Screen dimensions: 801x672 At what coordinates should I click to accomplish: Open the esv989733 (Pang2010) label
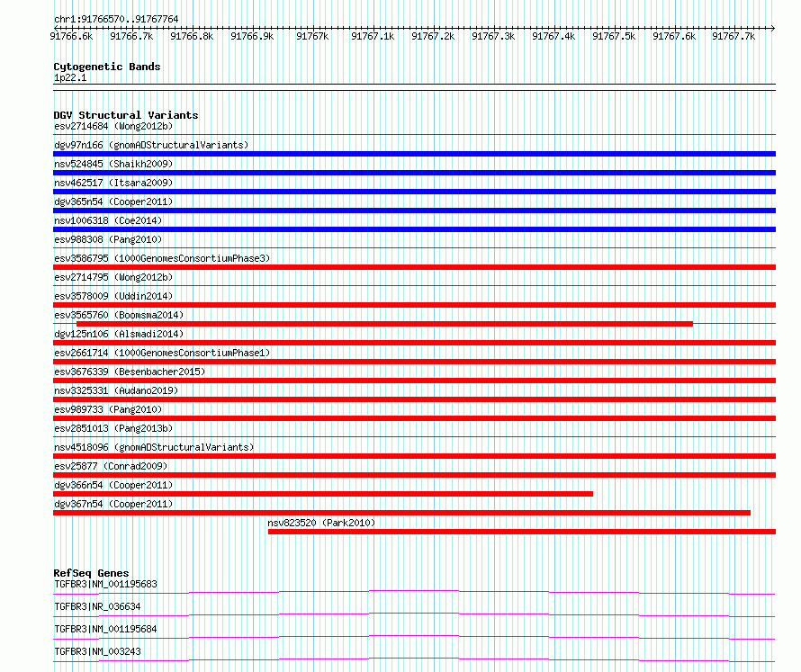108,409
